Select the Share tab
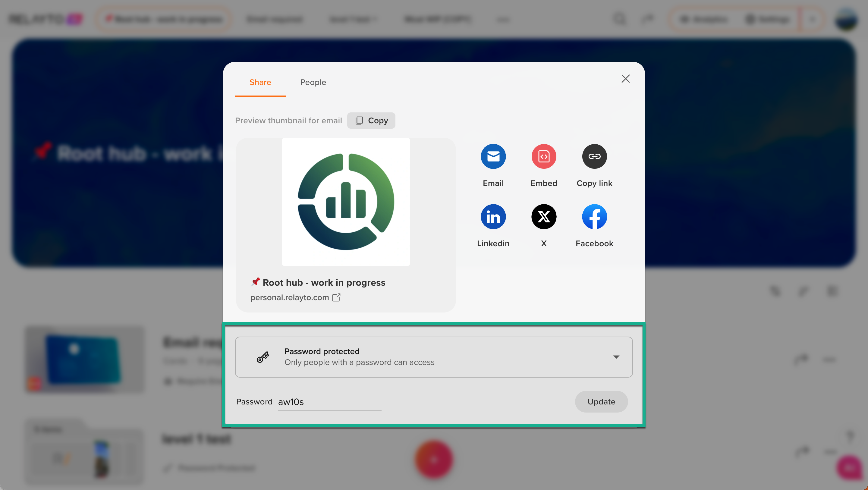 [x=260, y=82]
